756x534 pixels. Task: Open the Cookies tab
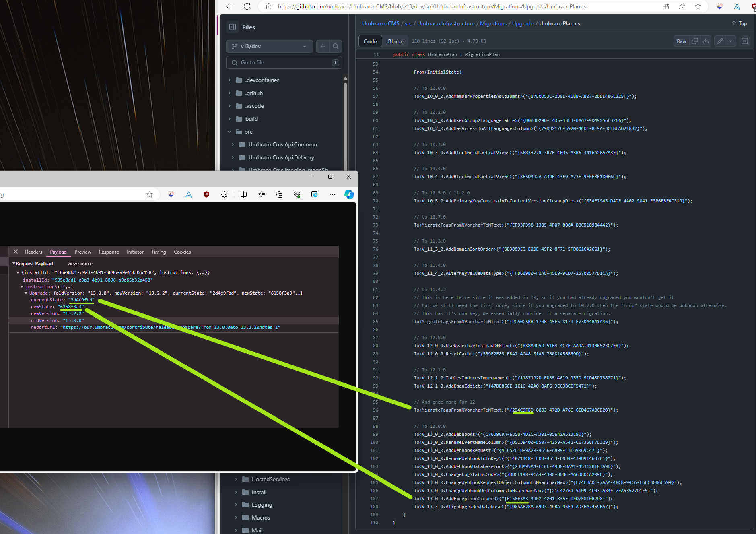[x=182, y=252]
